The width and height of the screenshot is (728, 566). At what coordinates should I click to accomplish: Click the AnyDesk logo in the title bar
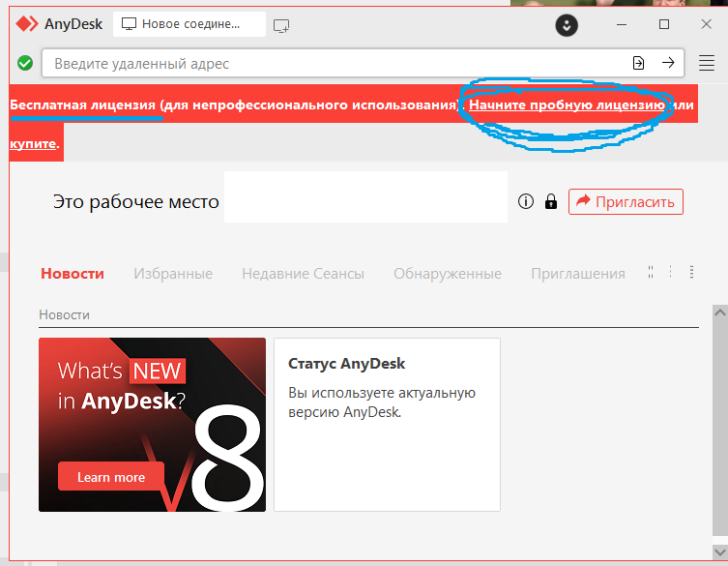click(27, 23)
